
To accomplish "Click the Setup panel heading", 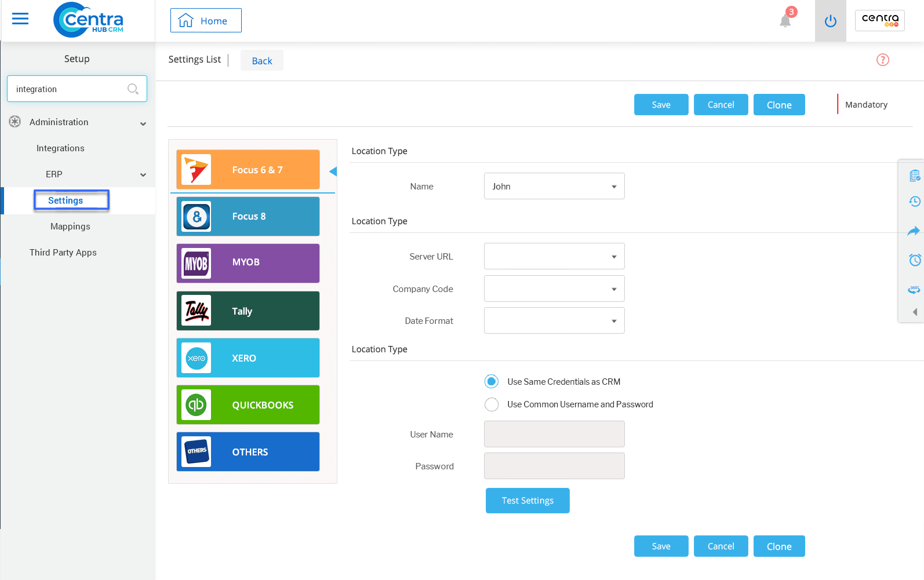I will point(77,59).
